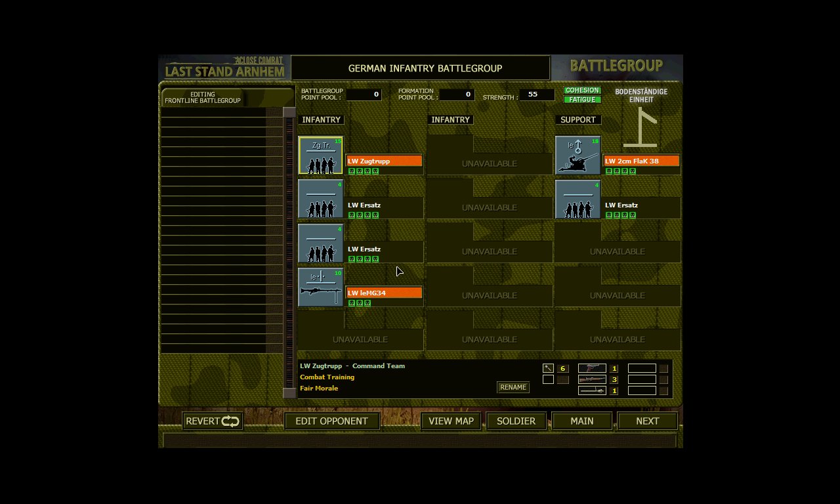Click the count 6 beside the hammer icon
The image size is (840, 504).
coord(563,369)
